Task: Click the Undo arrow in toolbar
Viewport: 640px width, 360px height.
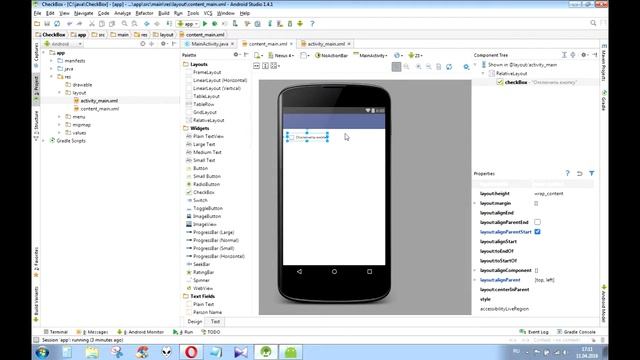Action: (69, 24)
